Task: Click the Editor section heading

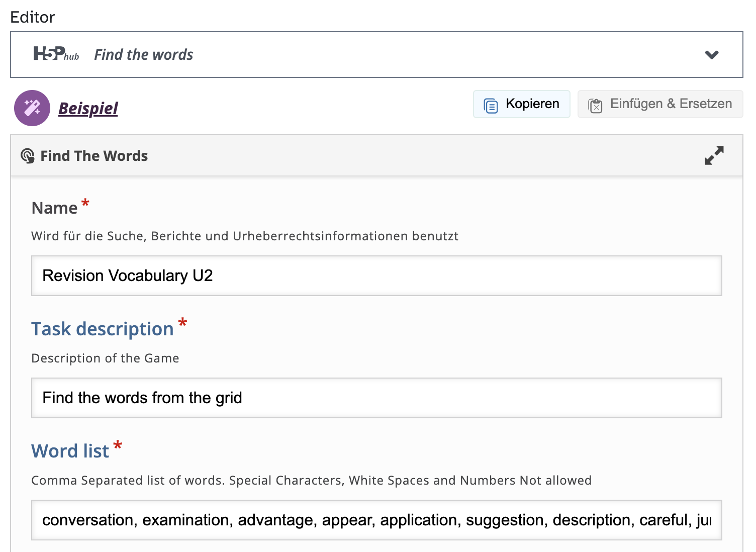Action: tap(33, 17)
